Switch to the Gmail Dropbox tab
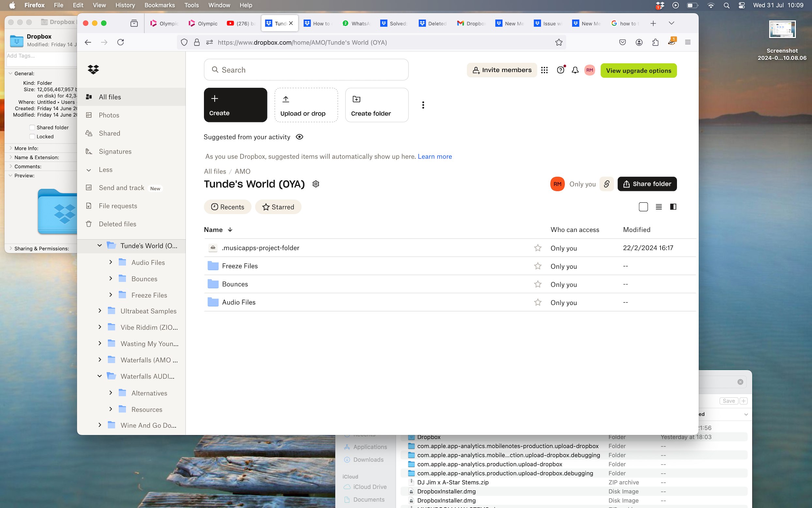 472,23
